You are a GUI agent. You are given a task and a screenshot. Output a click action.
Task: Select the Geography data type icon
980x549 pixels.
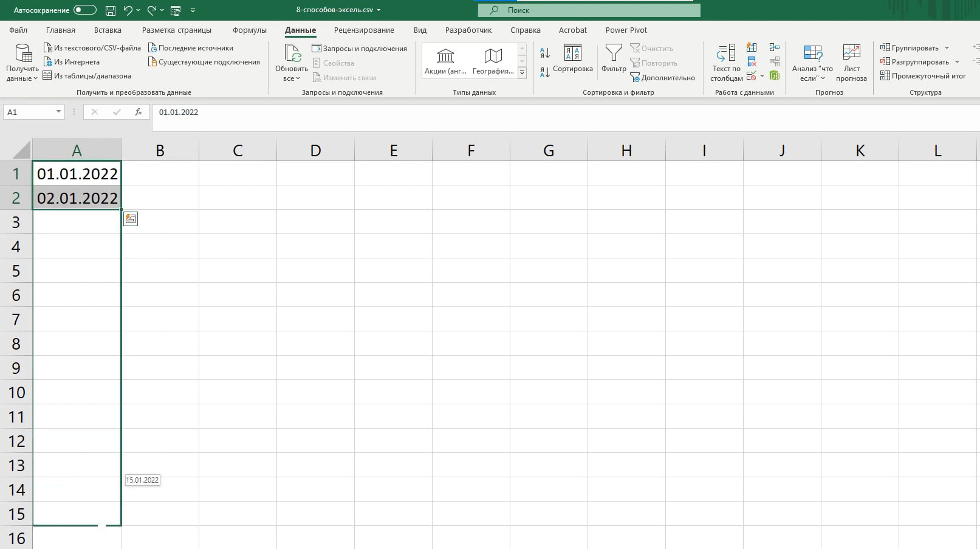pos(493,56)
